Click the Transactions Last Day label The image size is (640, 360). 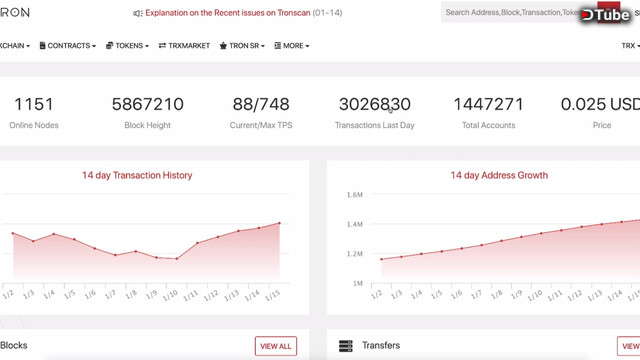[x=375, y=125]
